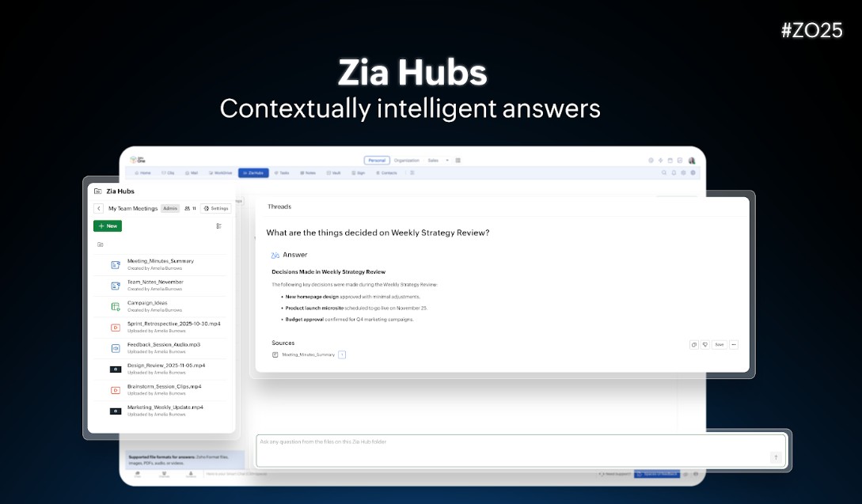This screenshot has width=862, height=504.
Task: Click the back arrow beside My Team Meetings
Action: [99, 209]
